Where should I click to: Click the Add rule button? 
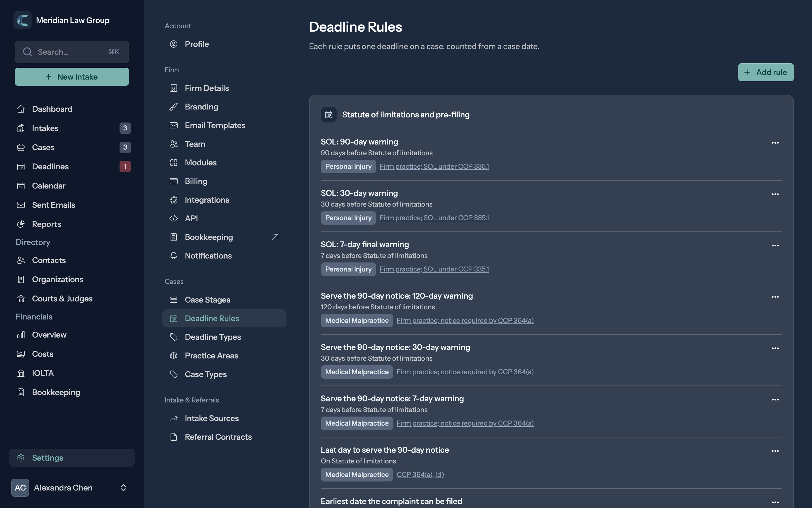pos(766,72)
